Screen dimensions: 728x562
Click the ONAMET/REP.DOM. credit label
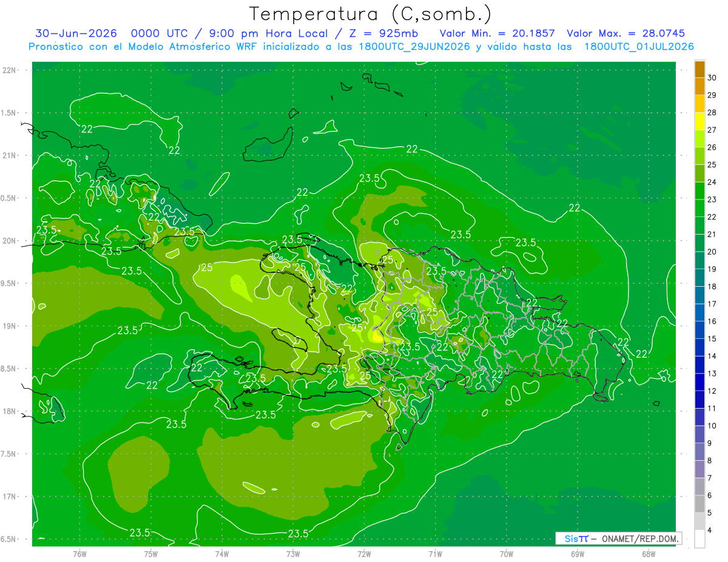pos(639,538)
